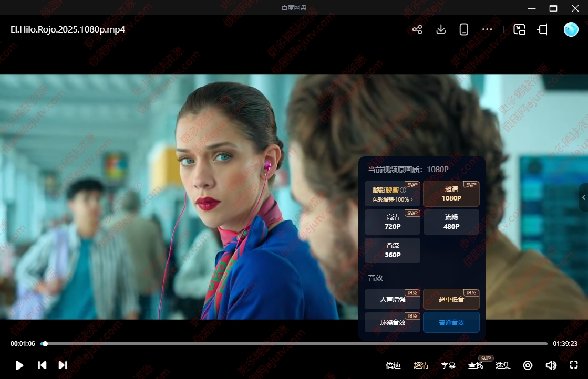Open the 字幕 subtitles menu
This screenshot has width=588, height=379.
pos(448,365)
